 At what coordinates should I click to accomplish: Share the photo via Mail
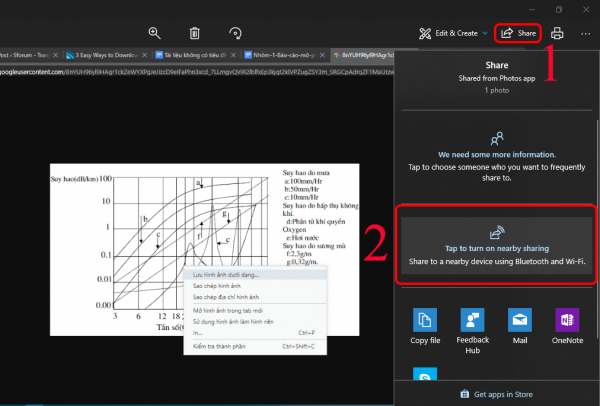coord(520,326)
